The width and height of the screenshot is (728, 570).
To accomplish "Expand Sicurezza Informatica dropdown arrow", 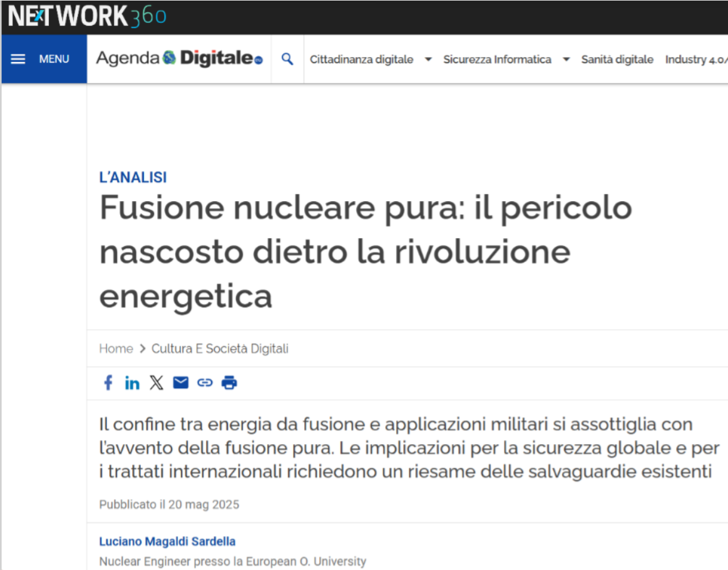I will [566, 60].
